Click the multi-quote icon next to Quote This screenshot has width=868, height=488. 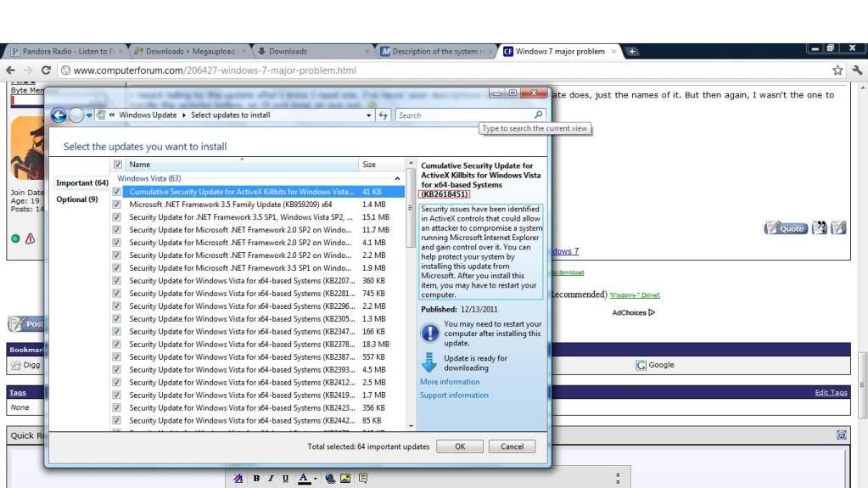pos(820,227)
